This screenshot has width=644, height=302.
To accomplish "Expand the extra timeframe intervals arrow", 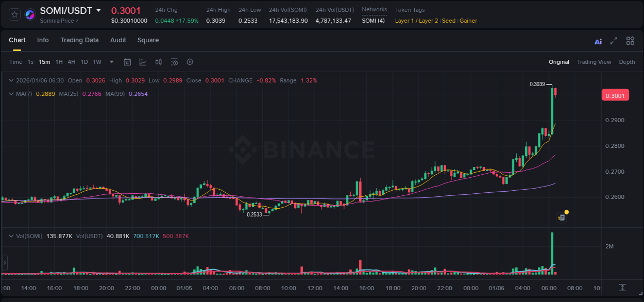I will click(x=111, y=62).
